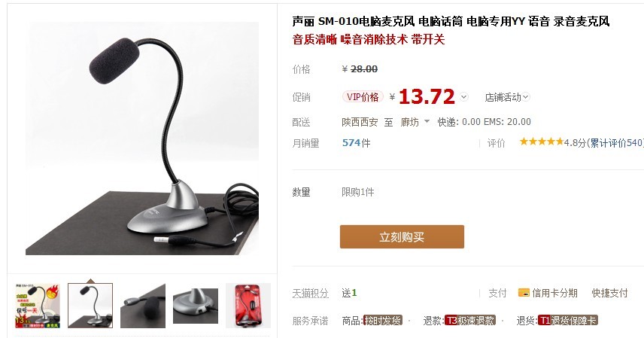This screenshot has height=338, width=644.
Task: Click the credit card installment icon
Action: coord(524,293)
